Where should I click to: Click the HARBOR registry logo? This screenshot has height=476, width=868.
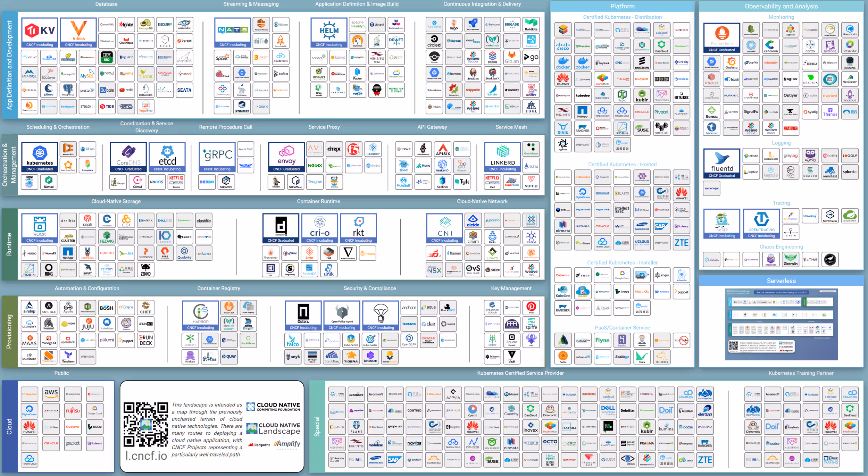201,315
